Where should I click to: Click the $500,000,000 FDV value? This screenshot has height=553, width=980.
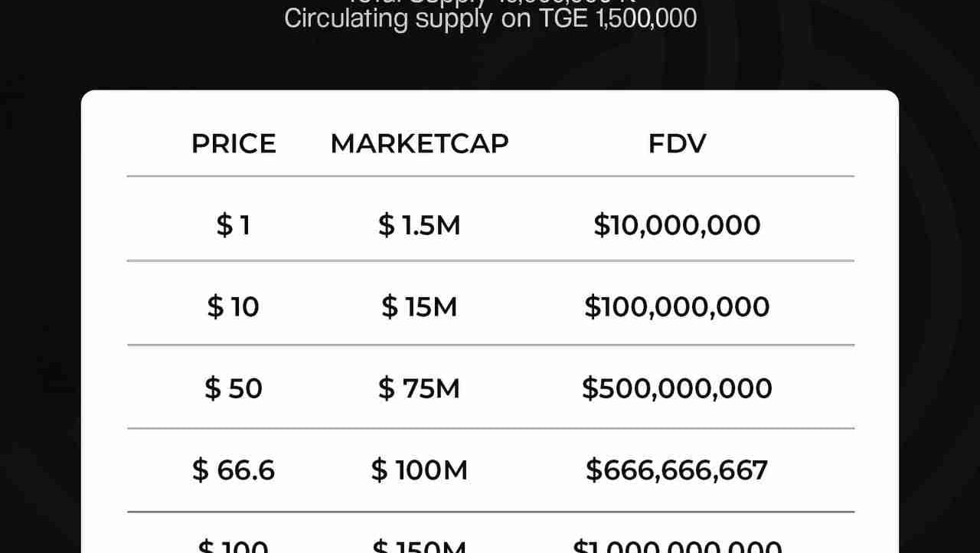point(677,388)
